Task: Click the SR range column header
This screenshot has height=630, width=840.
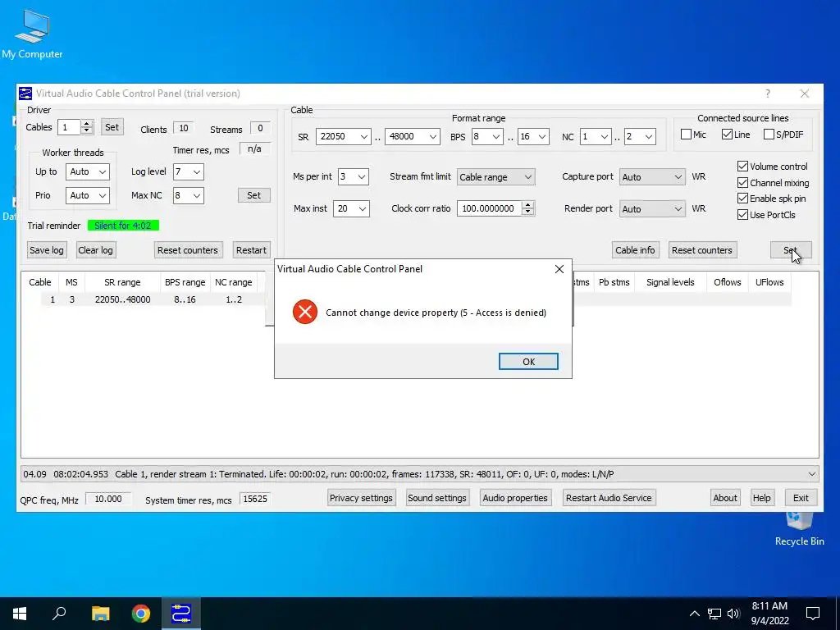Action: (122, 282)
